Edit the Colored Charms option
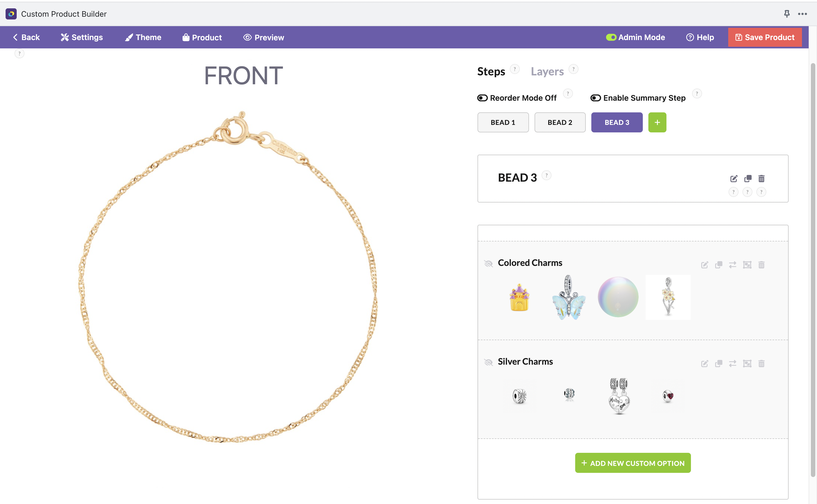This screenshot has width=817, height=504. click(704, 265)
